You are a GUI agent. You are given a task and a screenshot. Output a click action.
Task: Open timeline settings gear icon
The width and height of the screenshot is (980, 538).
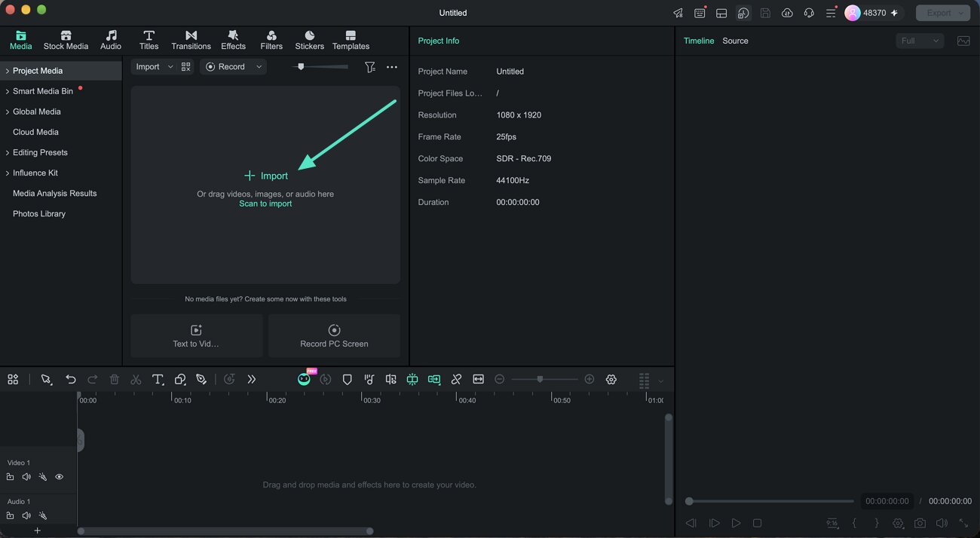point(611,380)
